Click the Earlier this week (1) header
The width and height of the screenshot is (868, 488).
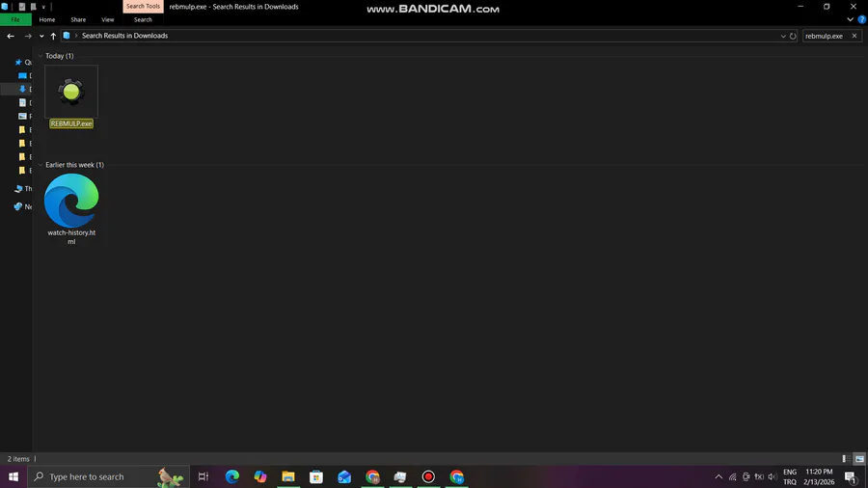click(x=74, y=165)
